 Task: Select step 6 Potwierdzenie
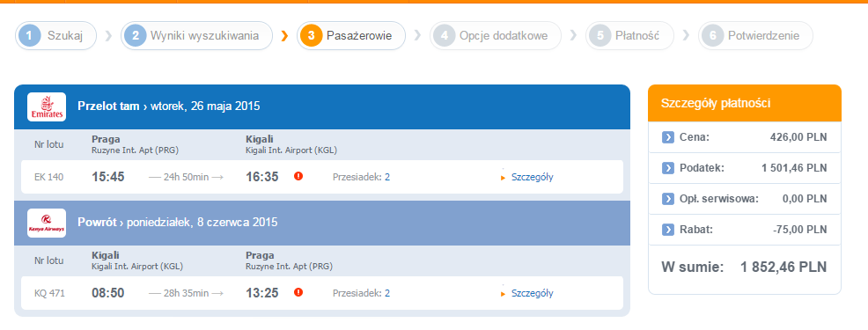point(755,36)
